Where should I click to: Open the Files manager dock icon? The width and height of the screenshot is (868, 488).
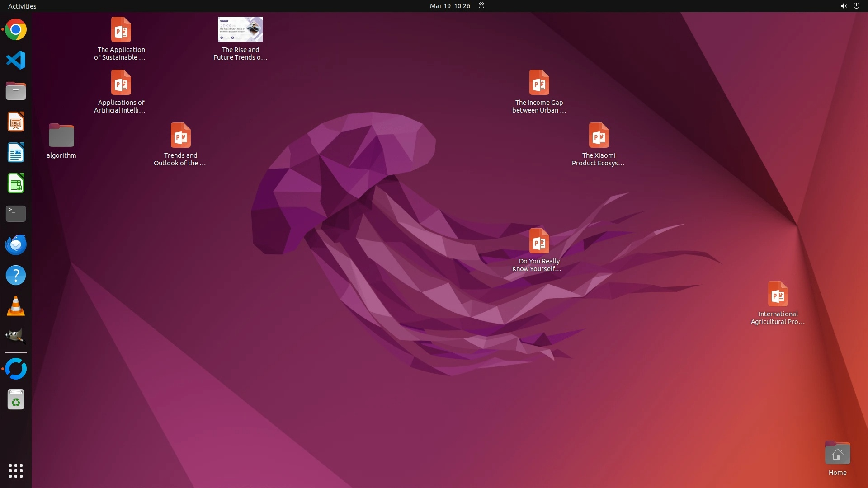[16, 91]
